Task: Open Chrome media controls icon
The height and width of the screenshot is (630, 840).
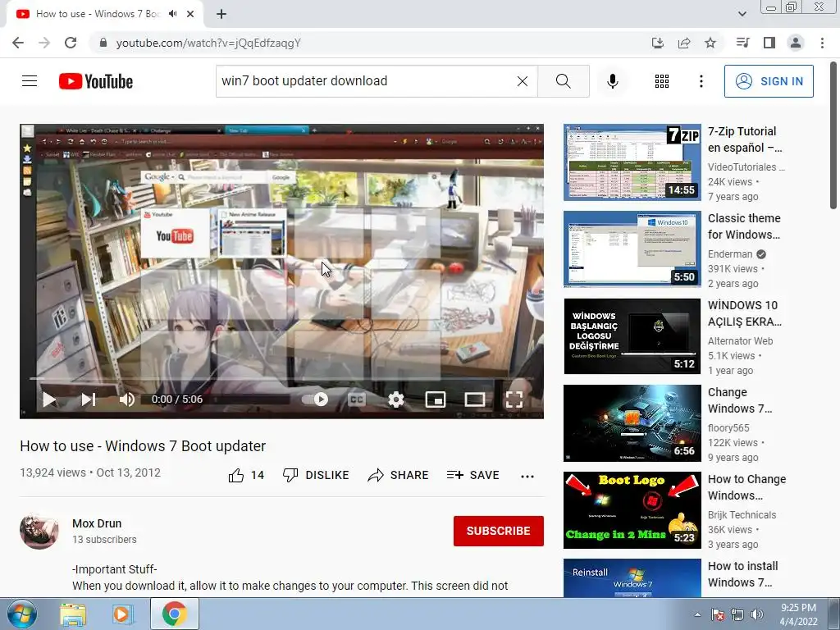Action: point(742,43)
